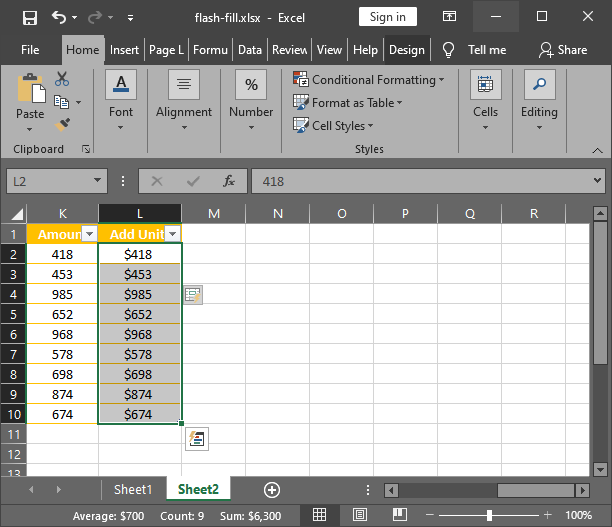Open the Name Box dropdown
This screenshot has height=527, width=612.
98,181
